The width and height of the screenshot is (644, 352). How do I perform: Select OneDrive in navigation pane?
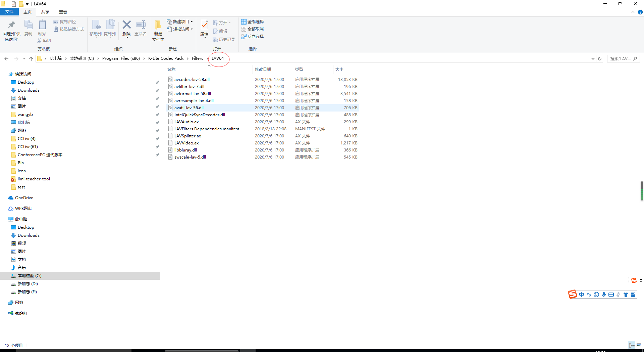tap(24, 198)
